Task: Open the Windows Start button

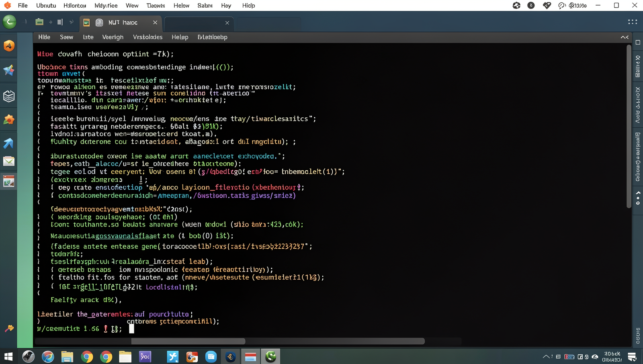Action: point(8,356)
